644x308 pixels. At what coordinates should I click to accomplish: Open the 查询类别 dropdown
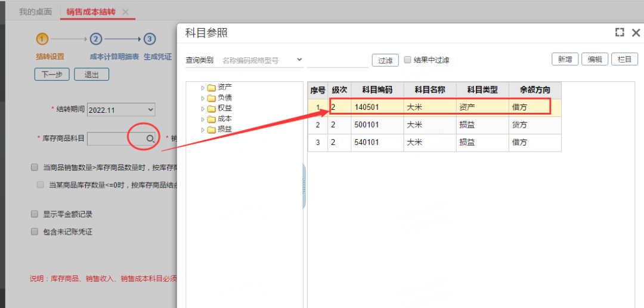click(x=262, y=60)
